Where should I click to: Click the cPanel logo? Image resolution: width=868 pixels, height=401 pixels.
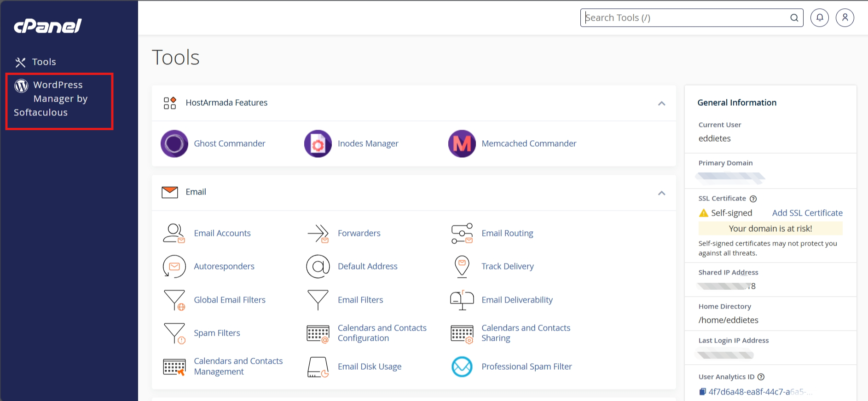click(x=48, y=26)
